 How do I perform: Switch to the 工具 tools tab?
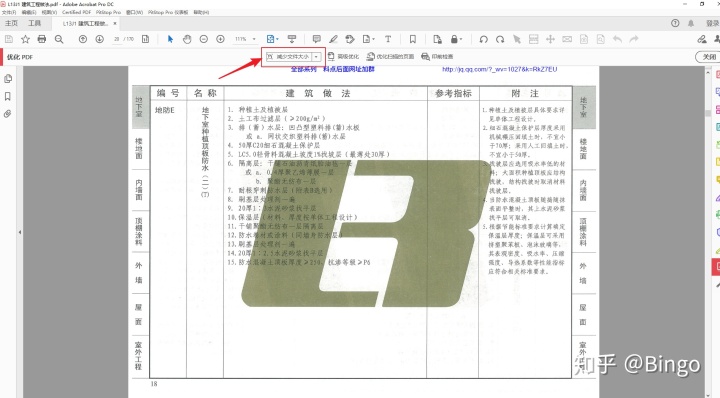pyautogui.click(x=34, y=23)
